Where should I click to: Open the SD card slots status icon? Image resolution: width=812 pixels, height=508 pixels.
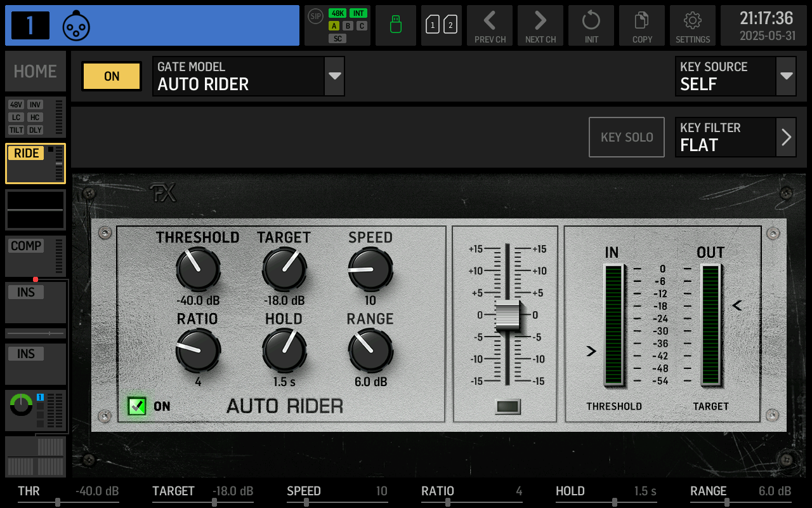tap(442, 25)
